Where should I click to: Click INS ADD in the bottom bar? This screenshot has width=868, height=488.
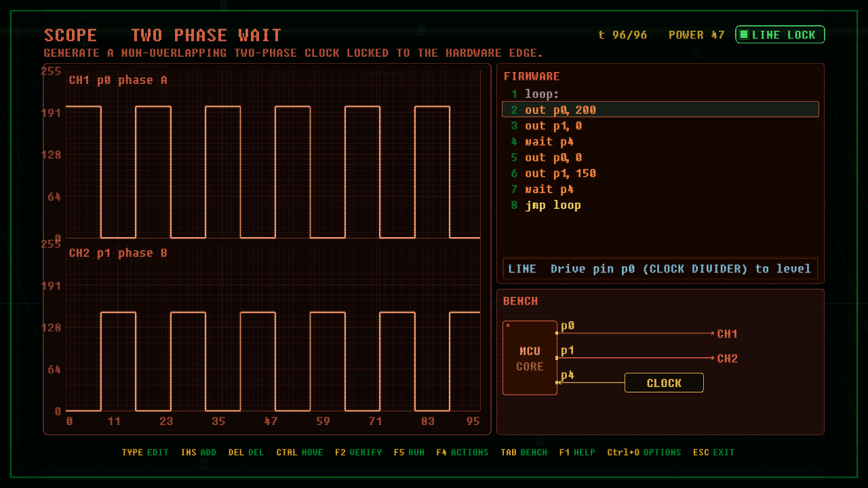(x=199, y=452)
